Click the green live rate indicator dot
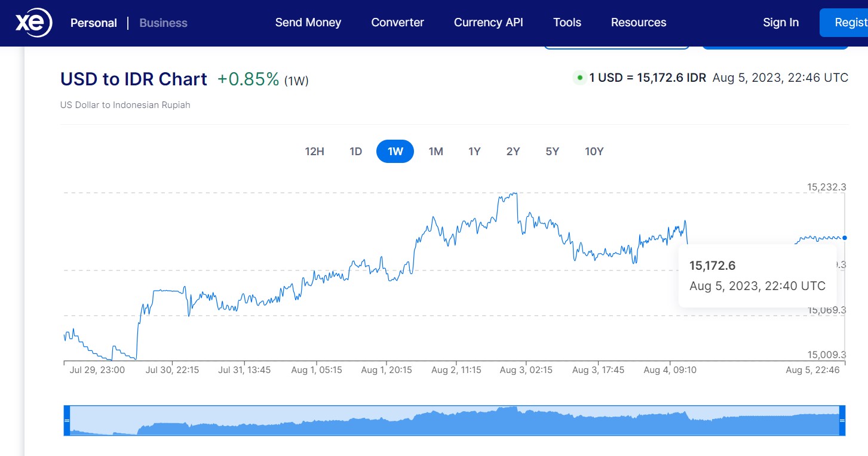This screenshot has height=456, width=868. pos(579,78)
